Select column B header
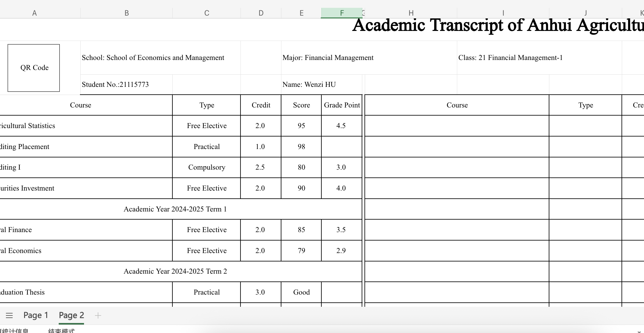The width and height of the screenshot is (644, 333). tap(126, 13)
